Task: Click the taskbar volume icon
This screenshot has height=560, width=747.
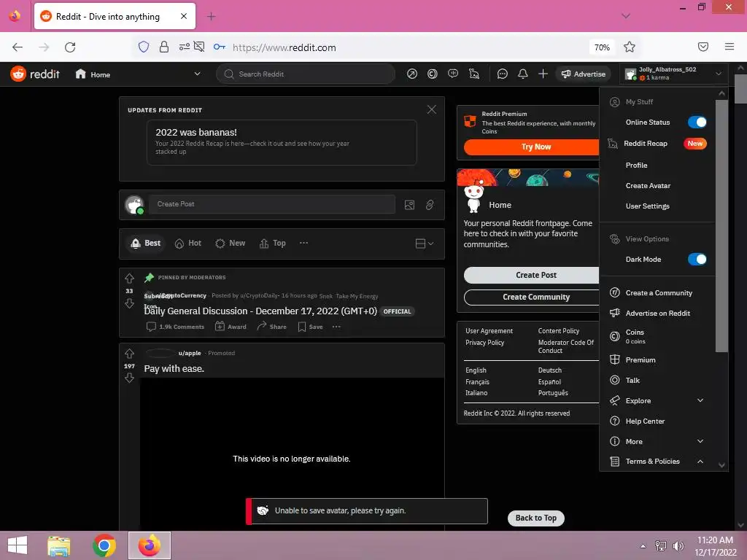Action: [x=678, y=546]
